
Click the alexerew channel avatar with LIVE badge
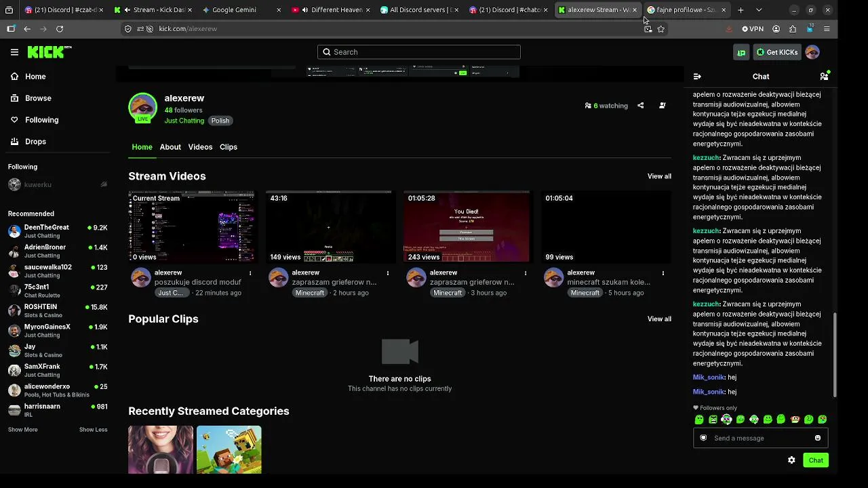coord(142,107)
